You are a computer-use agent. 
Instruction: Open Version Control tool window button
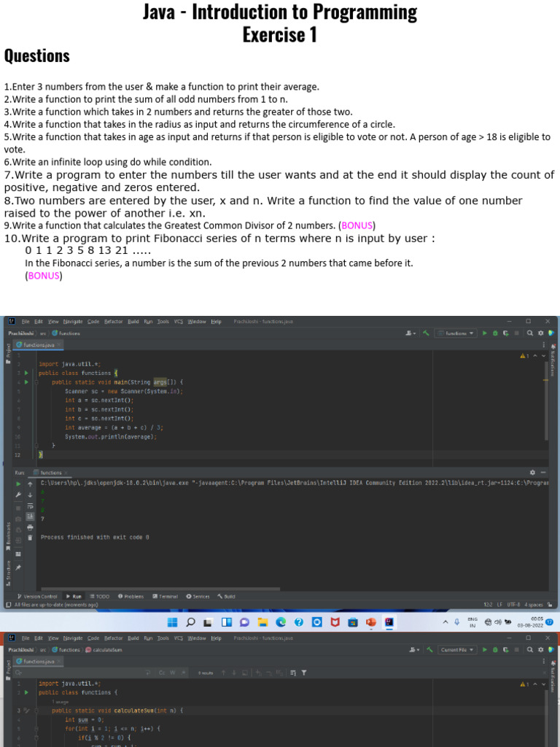tap(36, 596)
